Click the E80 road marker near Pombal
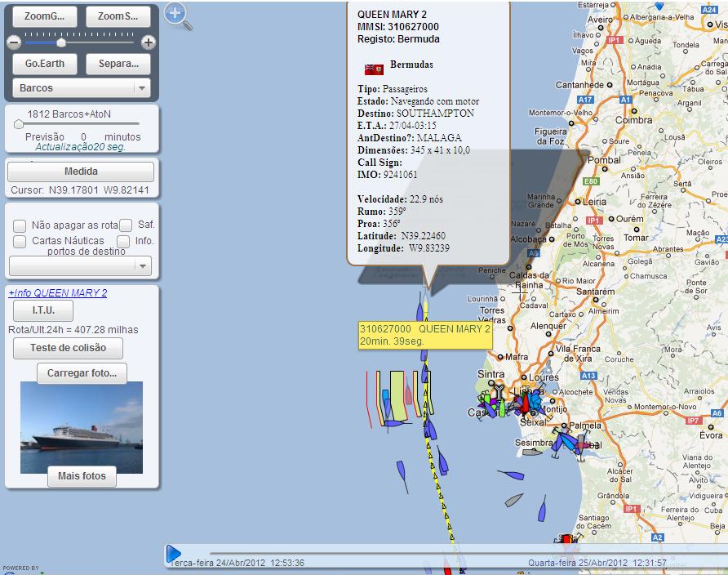The width and height of the screenshot is (728, 575). (x=591, y=181)
